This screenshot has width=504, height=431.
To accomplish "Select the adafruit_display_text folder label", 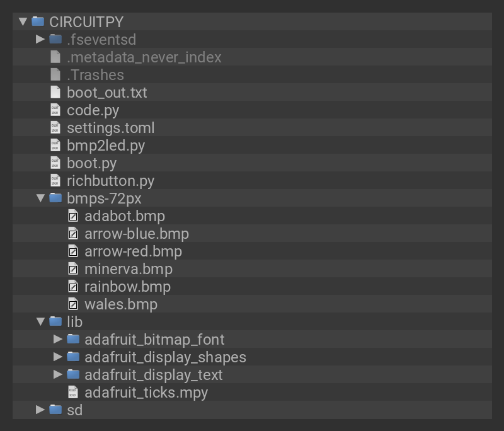I will [154, 375].
